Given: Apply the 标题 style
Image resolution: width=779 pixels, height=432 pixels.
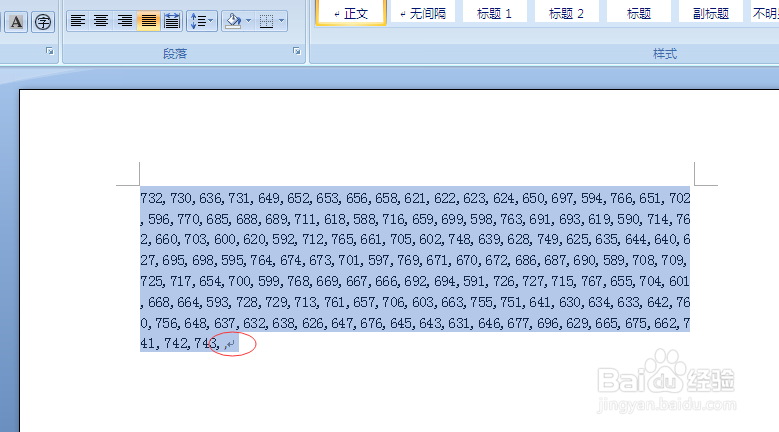Looking at the screenshot, I should click(x=638, y=12).
